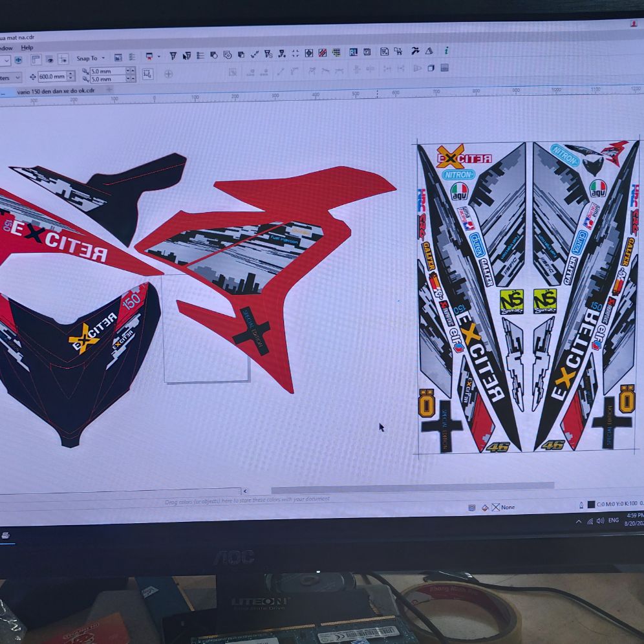Click the ENG language indicator in taskbar

click(x=613, y=520)
